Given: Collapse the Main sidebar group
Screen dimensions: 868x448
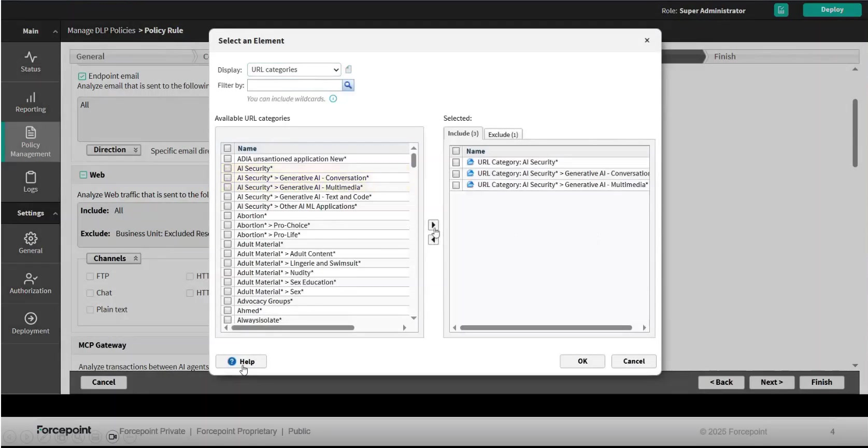Looking at the screenshot, I should [x=55, y=32].
